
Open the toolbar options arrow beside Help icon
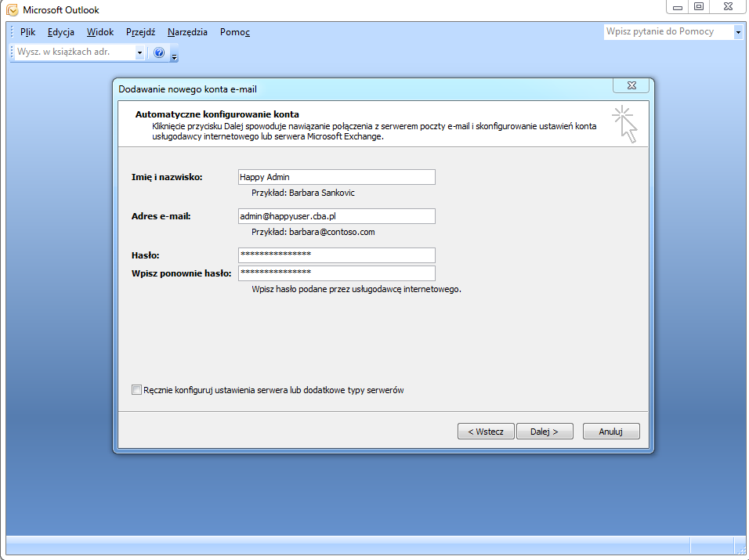[175, 53]
